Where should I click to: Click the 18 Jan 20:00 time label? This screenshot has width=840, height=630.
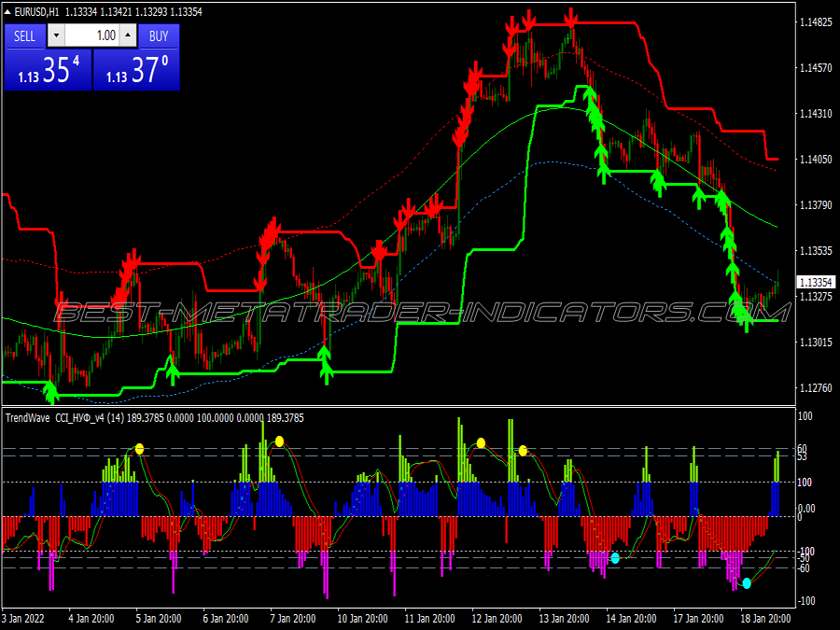[765, 618]
